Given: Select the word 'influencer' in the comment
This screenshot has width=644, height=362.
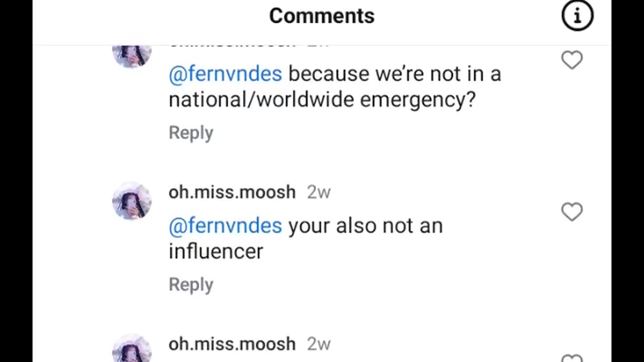Looking at the screenshot, I should [216, 251].
